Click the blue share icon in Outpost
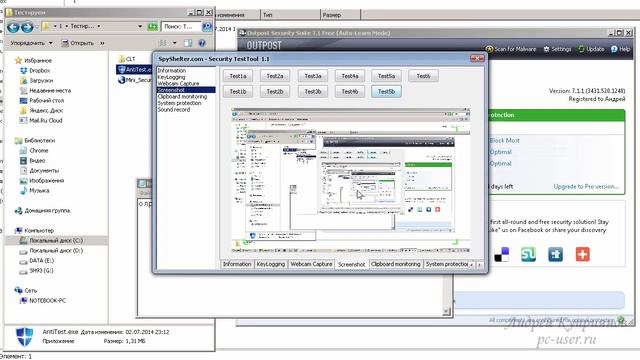This screenshot has width=640, height=360. (556, 254)
